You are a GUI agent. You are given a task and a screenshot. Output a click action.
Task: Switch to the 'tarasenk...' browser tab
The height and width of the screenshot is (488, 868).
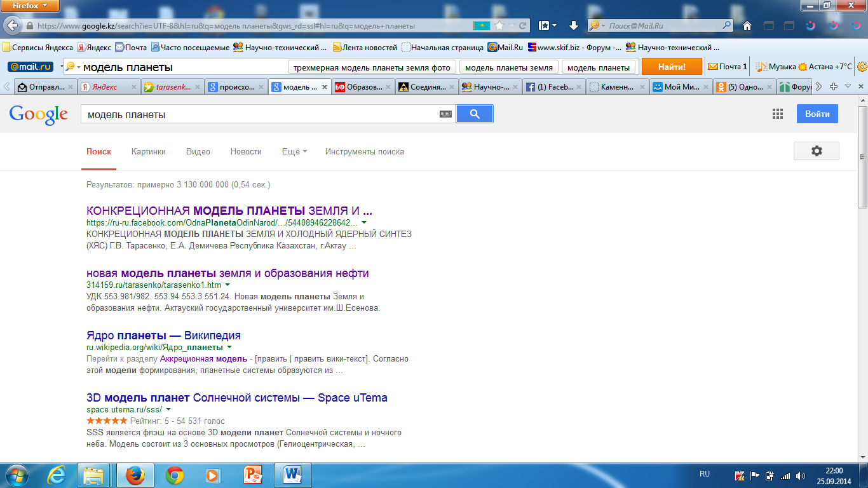pyautogui.click(x=172, y=87)
